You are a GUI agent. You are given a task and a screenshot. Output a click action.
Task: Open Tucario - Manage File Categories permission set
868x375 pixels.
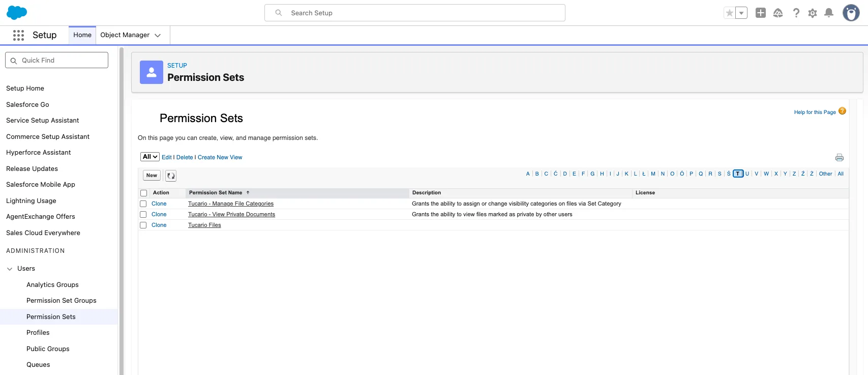[231, 204]
